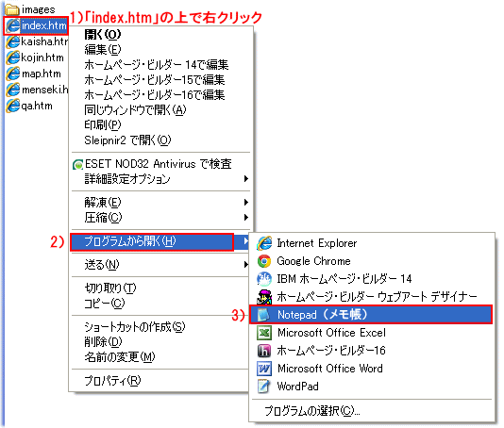The height and width of the screenshot is (428, 504).
Task: Open プログラムの選択(C)... option
Action: (312, 411)
